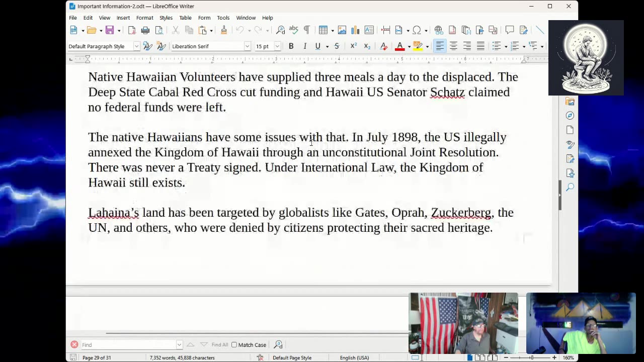
Task: Print the document with the printer icon
Action: tap(145, 30)
